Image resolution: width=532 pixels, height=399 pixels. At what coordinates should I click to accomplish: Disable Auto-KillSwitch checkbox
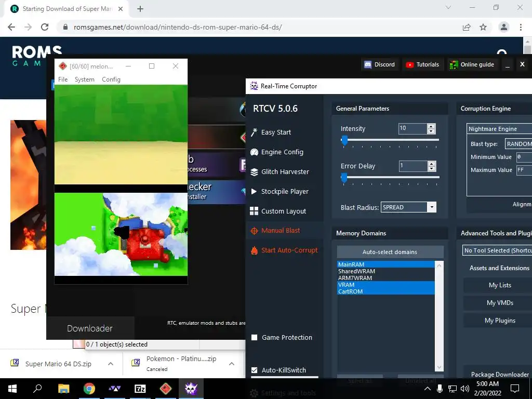point(255,370)
